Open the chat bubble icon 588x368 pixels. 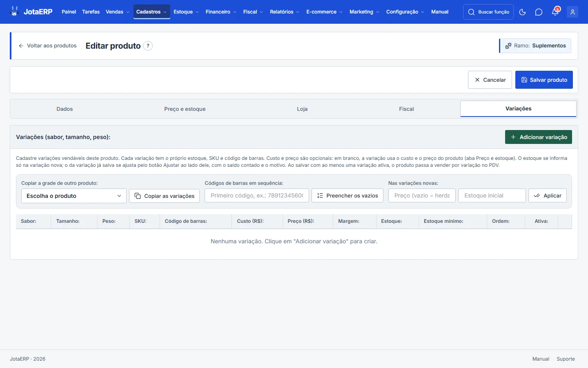[x=539, y=12]
